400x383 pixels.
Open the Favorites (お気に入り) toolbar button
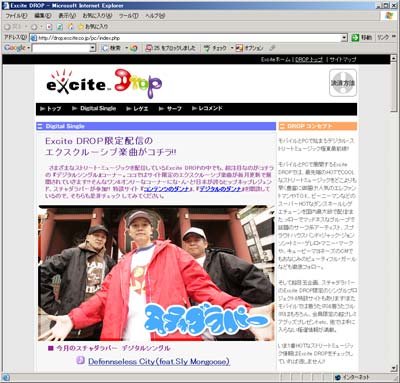coord(93,27)
